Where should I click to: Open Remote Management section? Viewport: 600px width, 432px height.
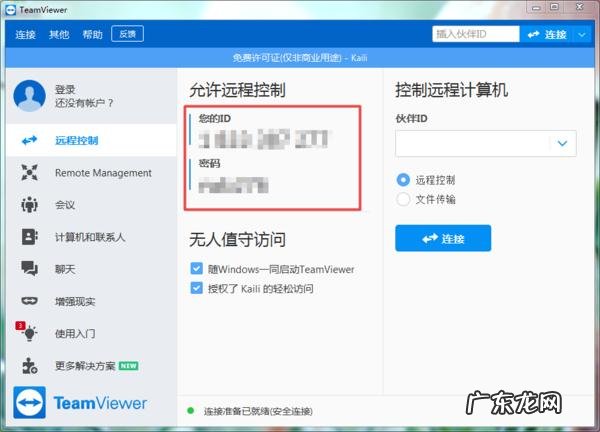click(91, 173)
